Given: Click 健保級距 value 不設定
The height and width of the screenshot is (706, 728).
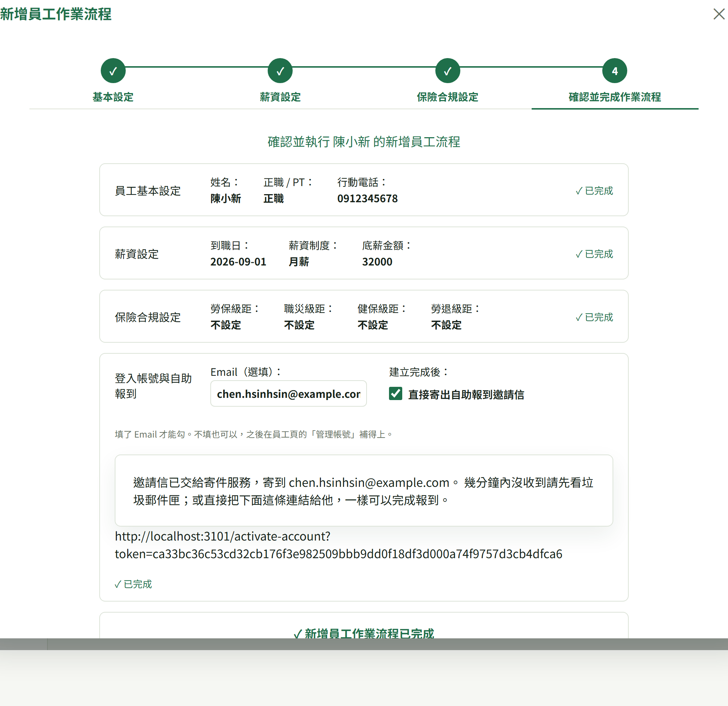Looking at the screenshot, I should click(x=372, y=325).
